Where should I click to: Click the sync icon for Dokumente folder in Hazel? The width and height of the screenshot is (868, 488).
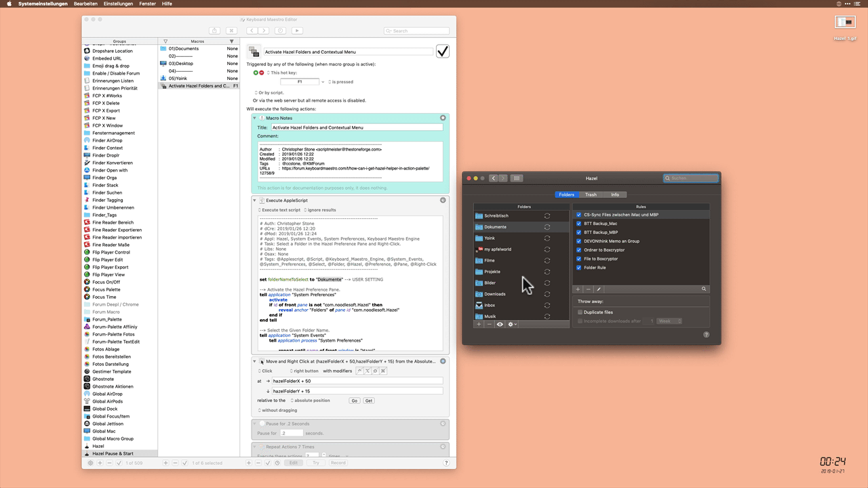[x=547, y=227]
